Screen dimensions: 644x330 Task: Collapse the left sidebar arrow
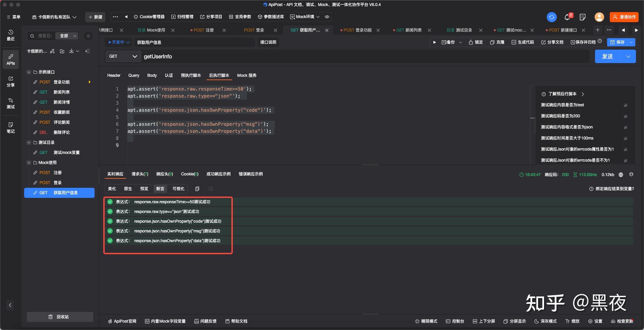[10, 305]
